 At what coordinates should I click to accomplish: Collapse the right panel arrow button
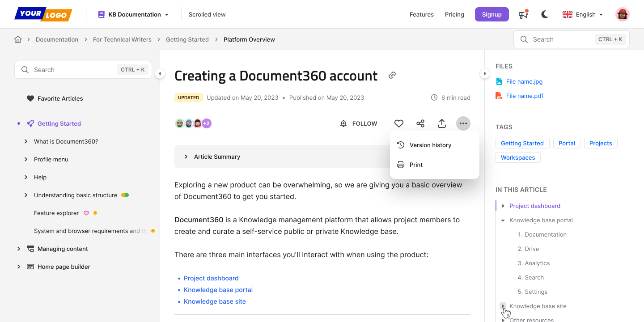pos(485,73)
